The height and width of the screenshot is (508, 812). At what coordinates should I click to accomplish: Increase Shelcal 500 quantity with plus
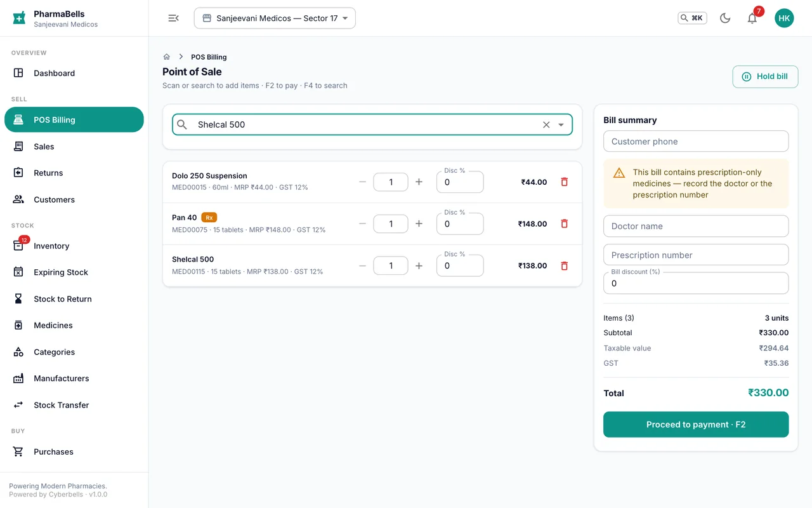[x=419, y=265]
